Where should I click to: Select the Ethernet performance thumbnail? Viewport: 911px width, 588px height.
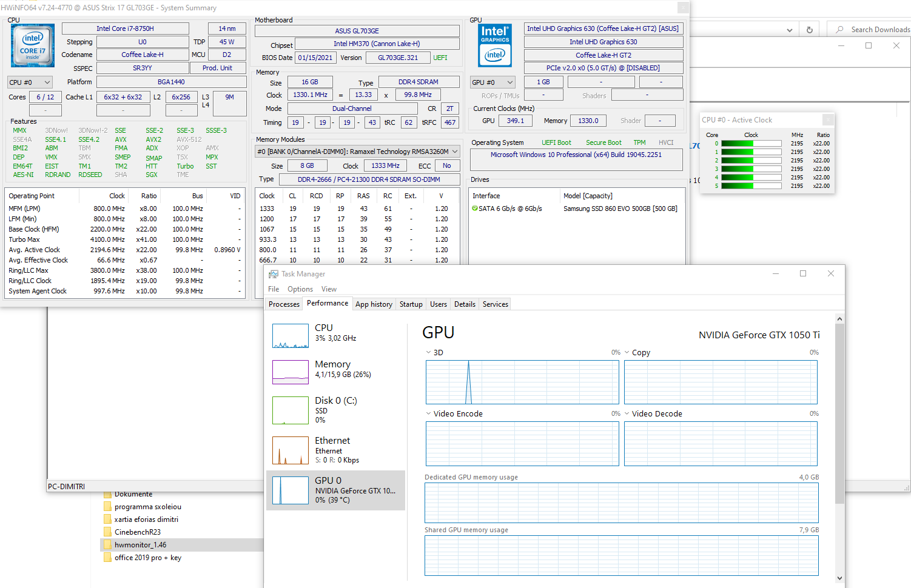click(x=291, y=450)
